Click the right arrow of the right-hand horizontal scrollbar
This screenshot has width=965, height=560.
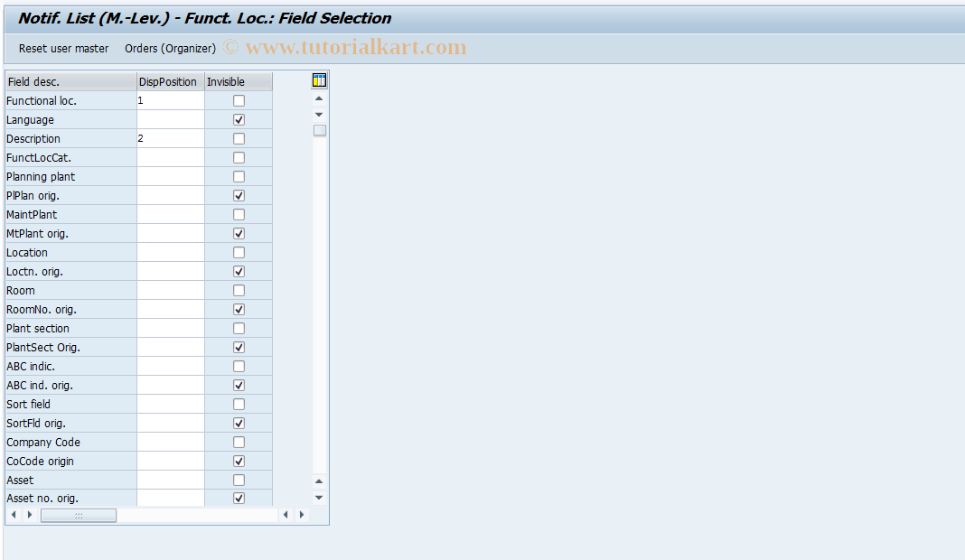point(302,515)
